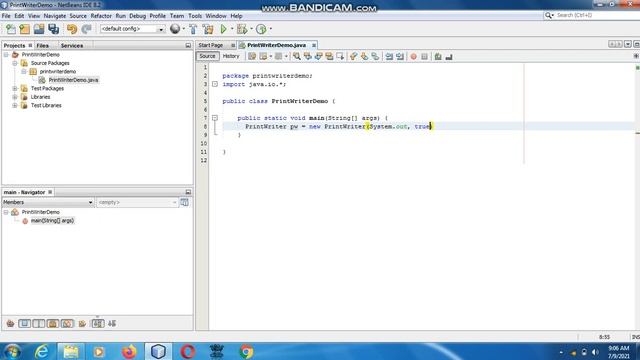This screenshot has width=640, height=360.
Task: Collapse Source Packages tree node
Action: pyautogui.click(x=15, y=63)
